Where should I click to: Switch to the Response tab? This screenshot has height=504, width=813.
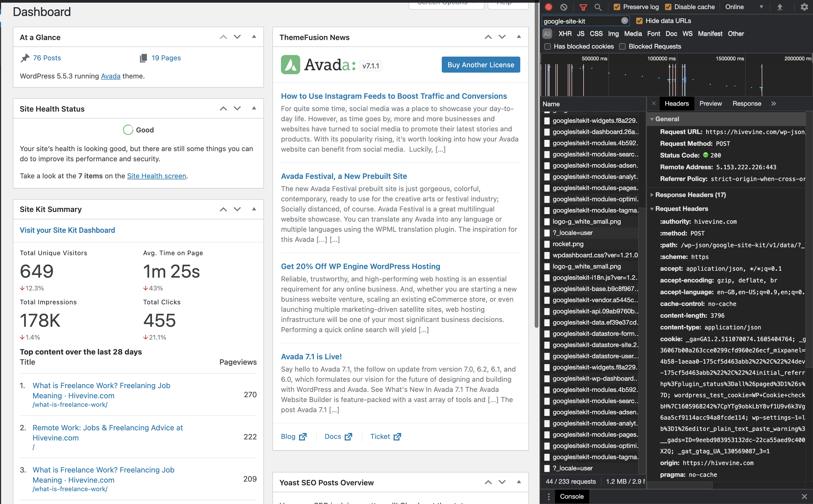click(746, 103)
